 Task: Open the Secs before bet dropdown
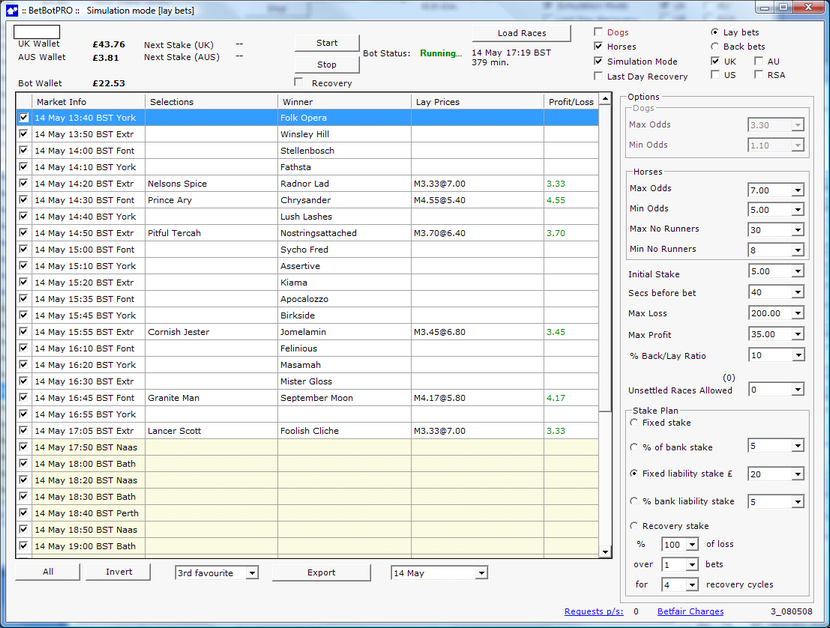click(798, 292)
